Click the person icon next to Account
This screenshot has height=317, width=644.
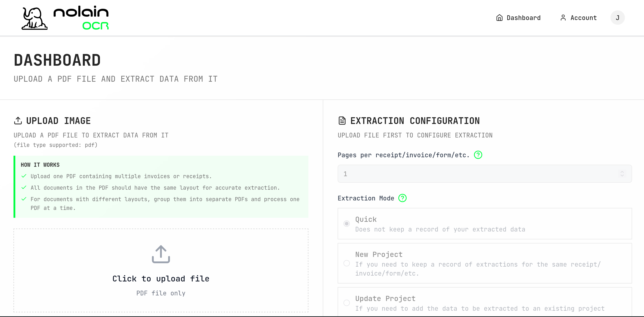[563, 18]
